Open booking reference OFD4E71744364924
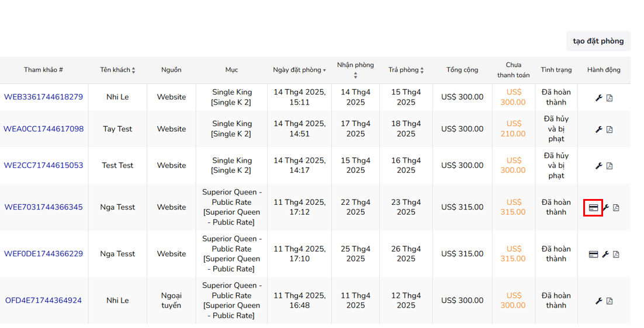644x328 pixels. (x=43, y=301)
